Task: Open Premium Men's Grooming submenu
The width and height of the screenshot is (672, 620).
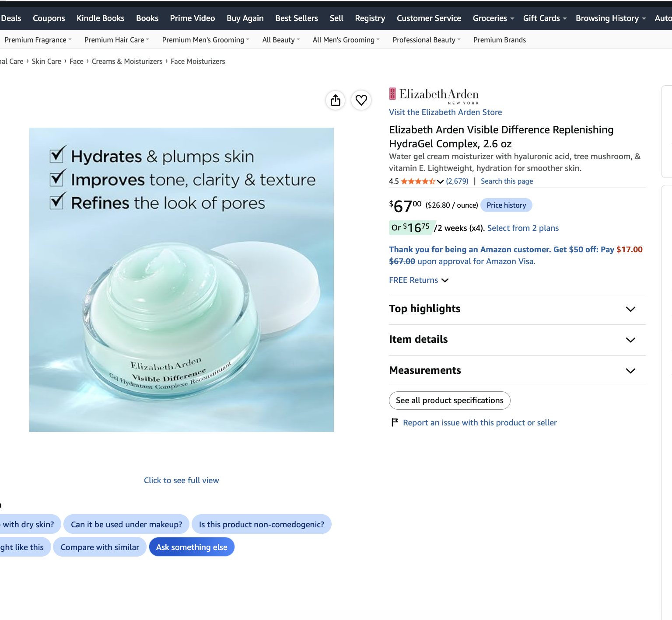Action: [x=206, y=40]
